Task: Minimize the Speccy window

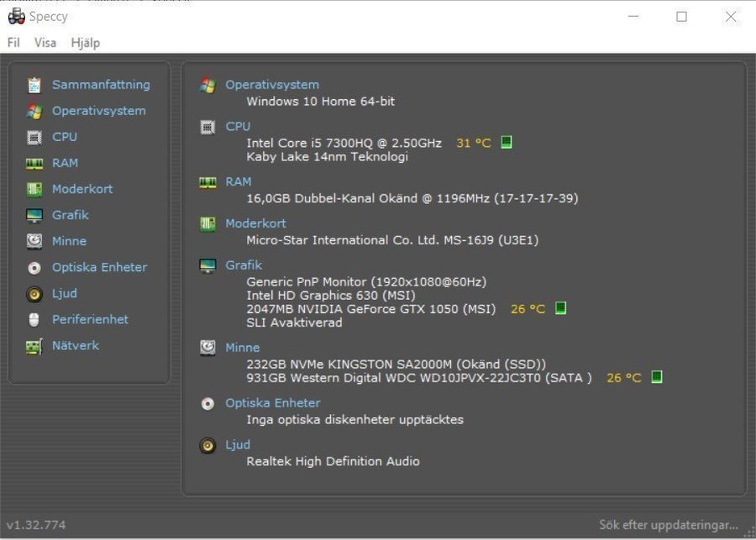Action: [633, 17]
